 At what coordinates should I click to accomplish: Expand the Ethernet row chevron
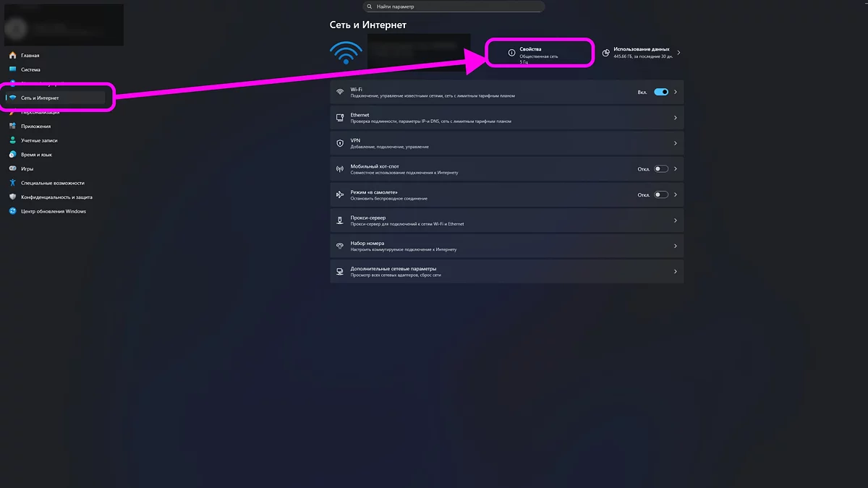pos(676,118)
